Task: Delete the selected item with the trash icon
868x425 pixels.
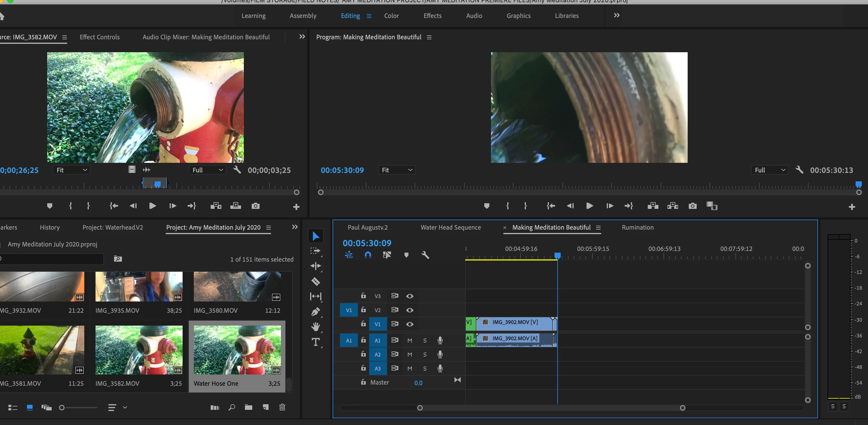Action: pyautogui.click(x=282, y=407)
